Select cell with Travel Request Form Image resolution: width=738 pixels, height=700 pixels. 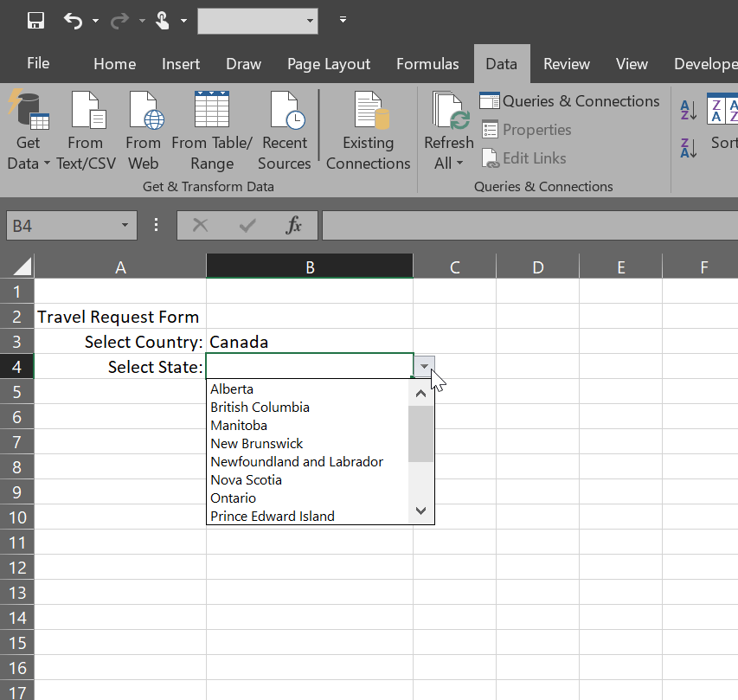pyautogui.click(x=120, y=317)
